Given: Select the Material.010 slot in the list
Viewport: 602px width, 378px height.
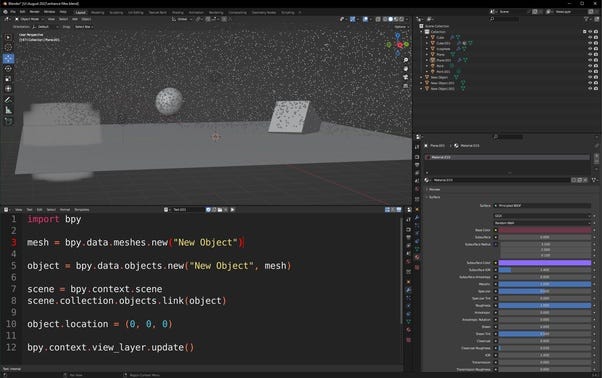Looking at the screenshot, I should 507,157.
